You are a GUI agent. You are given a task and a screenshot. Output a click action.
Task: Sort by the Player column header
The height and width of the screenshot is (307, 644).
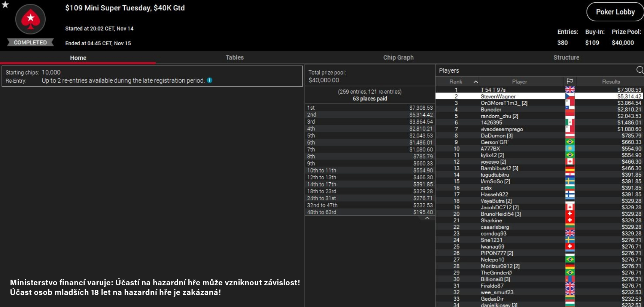pyautogui.click(x=519, y=82)
